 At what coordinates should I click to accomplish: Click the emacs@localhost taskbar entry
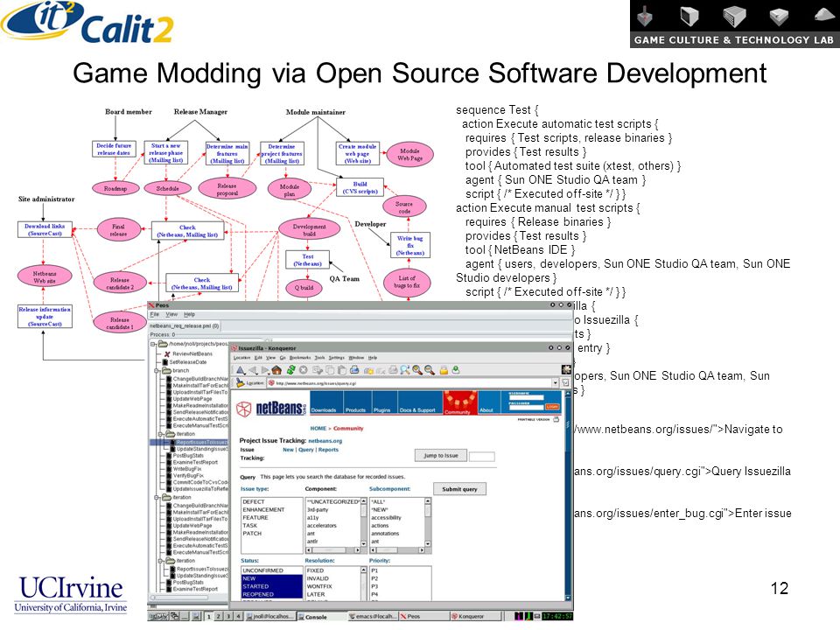tap(373, 617)
